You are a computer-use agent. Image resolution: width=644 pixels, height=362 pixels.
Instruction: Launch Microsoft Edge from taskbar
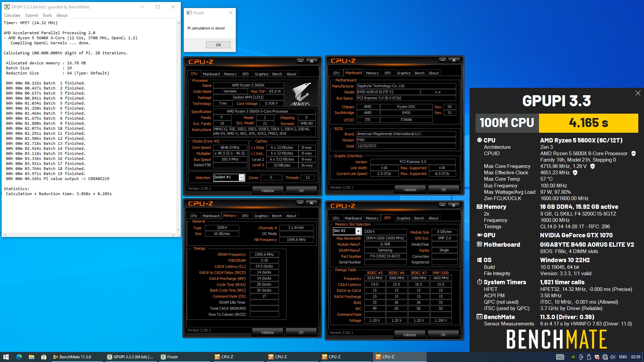[19, 357]
